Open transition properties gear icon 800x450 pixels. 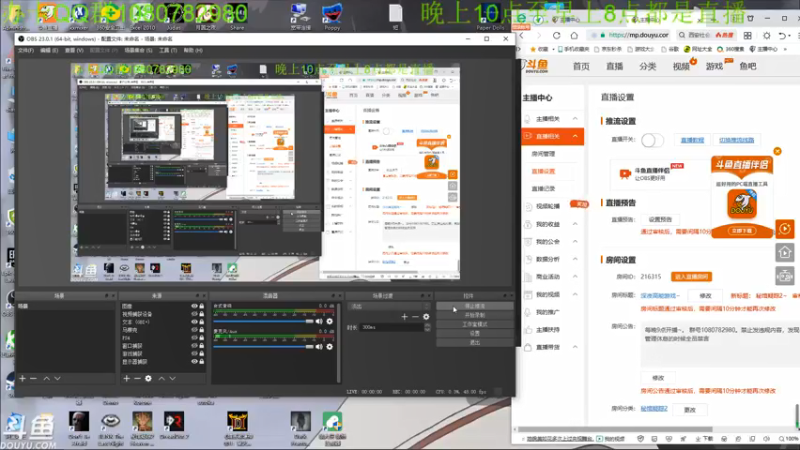click(x=426, y=317)
